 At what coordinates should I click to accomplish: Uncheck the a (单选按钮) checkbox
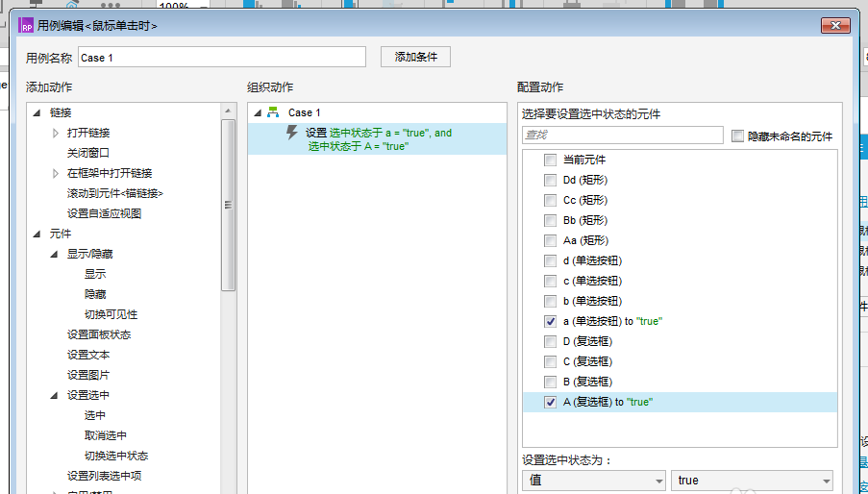point(550,321)
